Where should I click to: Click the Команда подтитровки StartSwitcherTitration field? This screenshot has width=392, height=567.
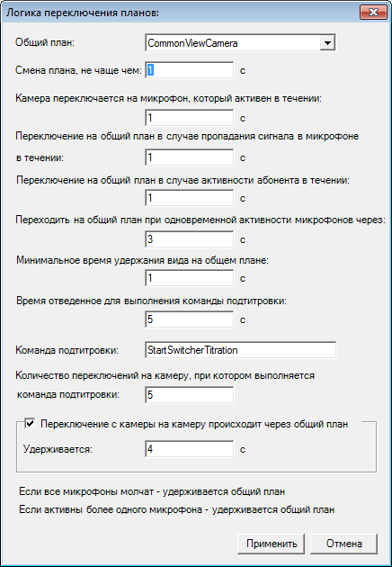pos(241,350)
